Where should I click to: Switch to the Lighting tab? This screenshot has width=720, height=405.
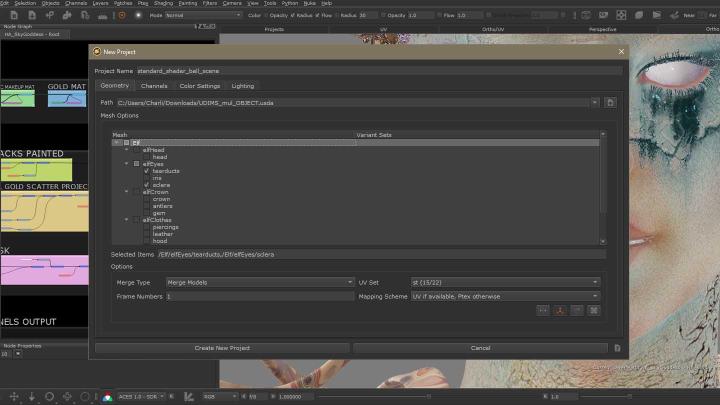243,86
